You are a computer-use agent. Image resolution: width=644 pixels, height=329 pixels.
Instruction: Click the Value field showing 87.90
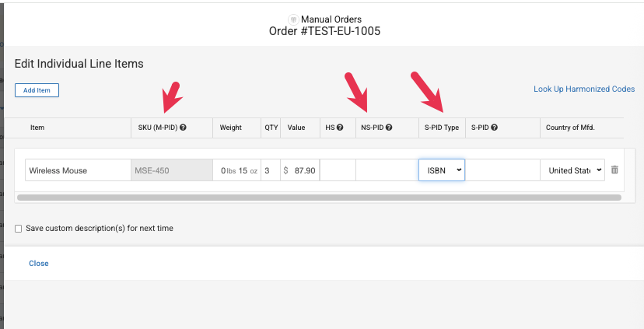(x=300, y=170)
